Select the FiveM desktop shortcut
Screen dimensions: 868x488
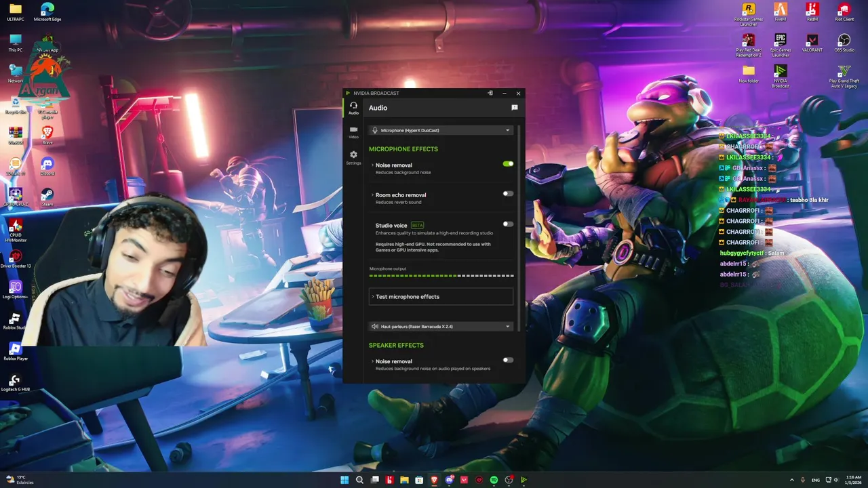(781, 12)
